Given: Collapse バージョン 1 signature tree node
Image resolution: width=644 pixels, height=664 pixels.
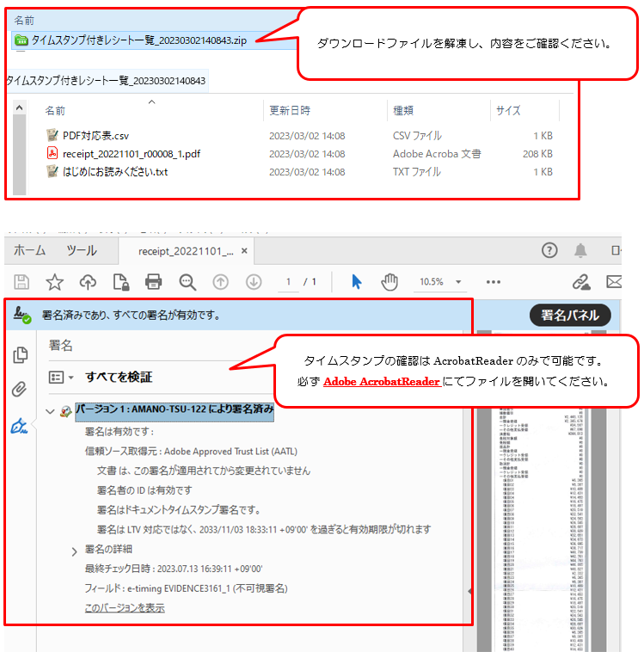Looking at the screenshot, I should point(50,411).
